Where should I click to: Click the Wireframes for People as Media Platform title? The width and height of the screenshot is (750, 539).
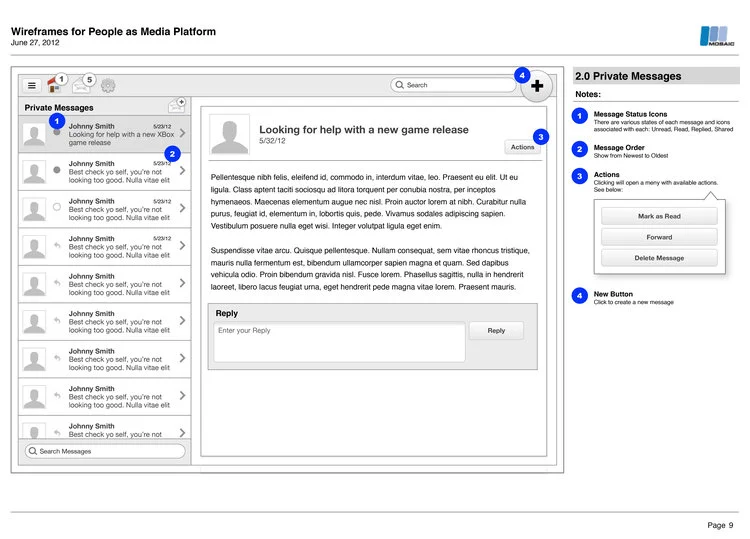click(x=113, y=32)
